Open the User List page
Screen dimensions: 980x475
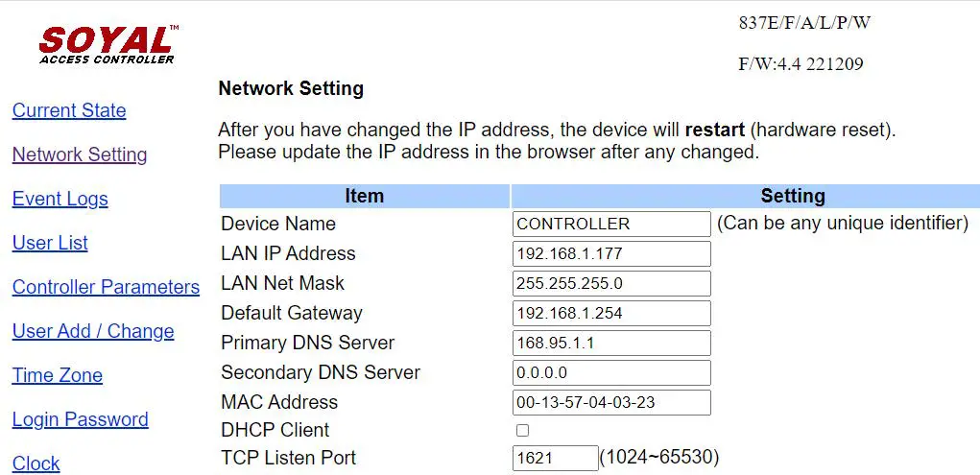[50, 243]
